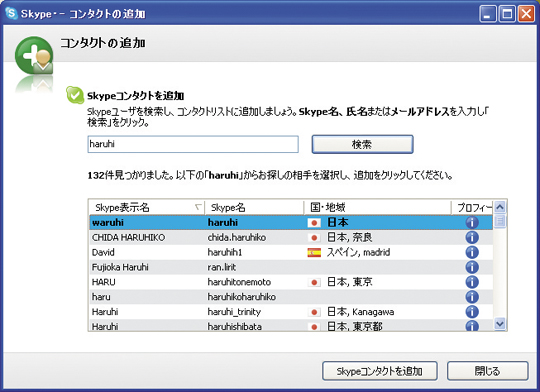Image resolution: width=540 pixels, height=392 pixels.
Task: Minimize the Skype window
Action: (488, 14)
